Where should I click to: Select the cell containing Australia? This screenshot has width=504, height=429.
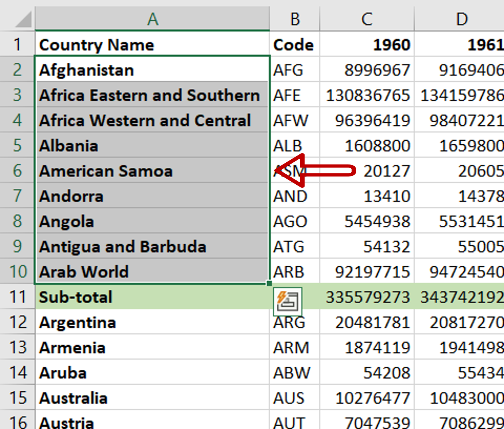click(x=152, y=398)
